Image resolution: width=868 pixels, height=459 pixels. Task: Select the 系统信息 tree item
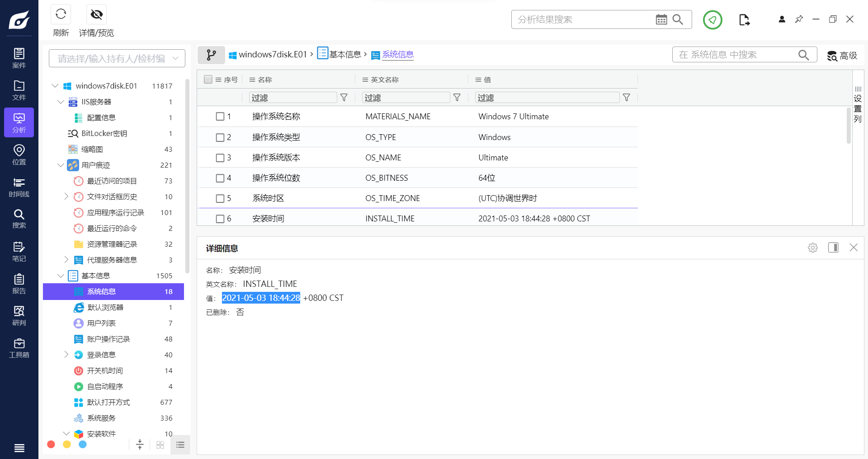pos(113,291)
